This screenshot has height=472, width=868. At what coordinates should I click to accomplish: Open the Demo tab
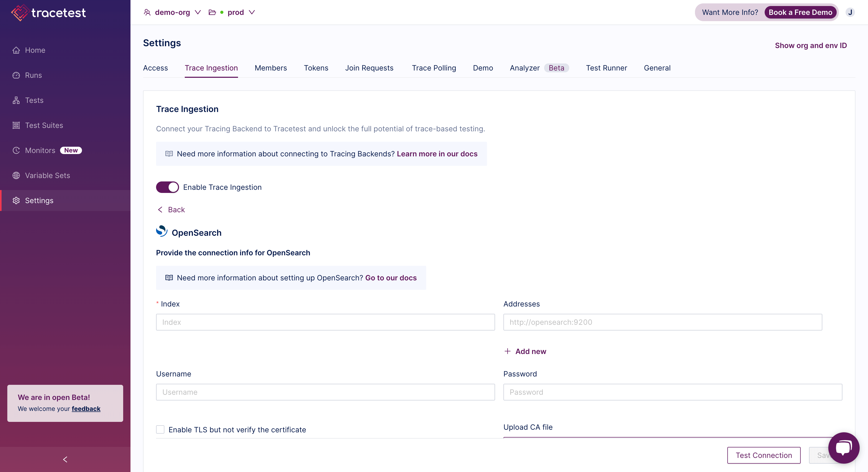483,68
